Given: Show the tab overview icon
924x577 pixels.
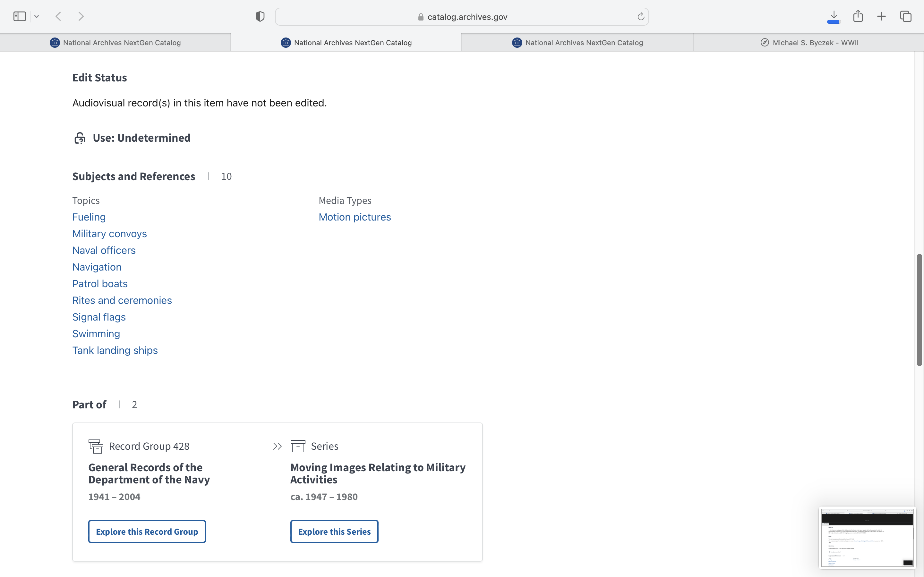Looking at the screenshot, I should coord(906,16).
